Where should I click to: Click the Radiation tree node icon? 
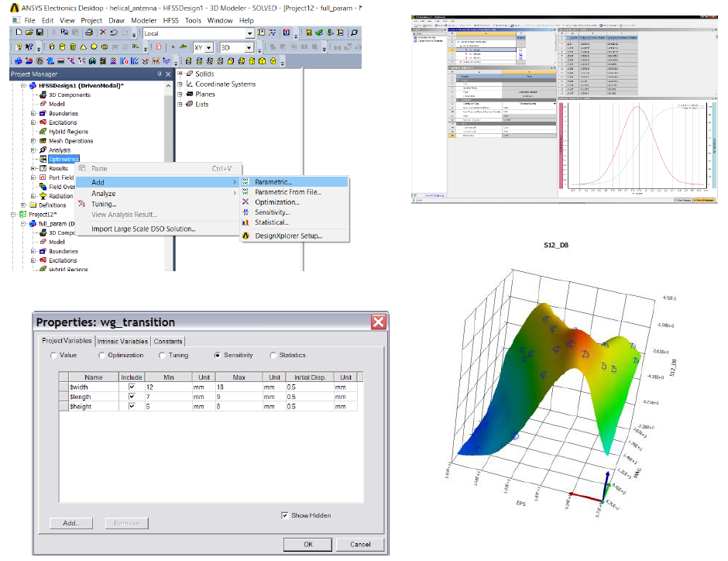click(43, 196)
